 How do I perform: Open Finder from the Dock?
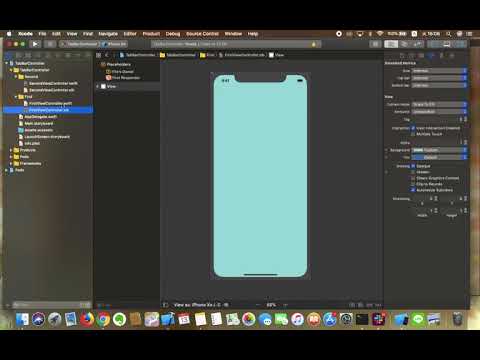[x=22, y=319]
